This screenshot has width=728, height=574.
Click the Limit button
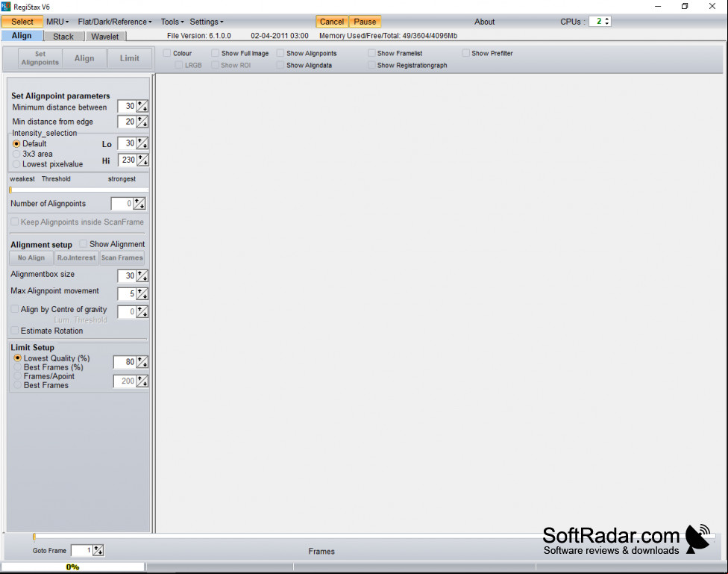(x=130, y=58)
